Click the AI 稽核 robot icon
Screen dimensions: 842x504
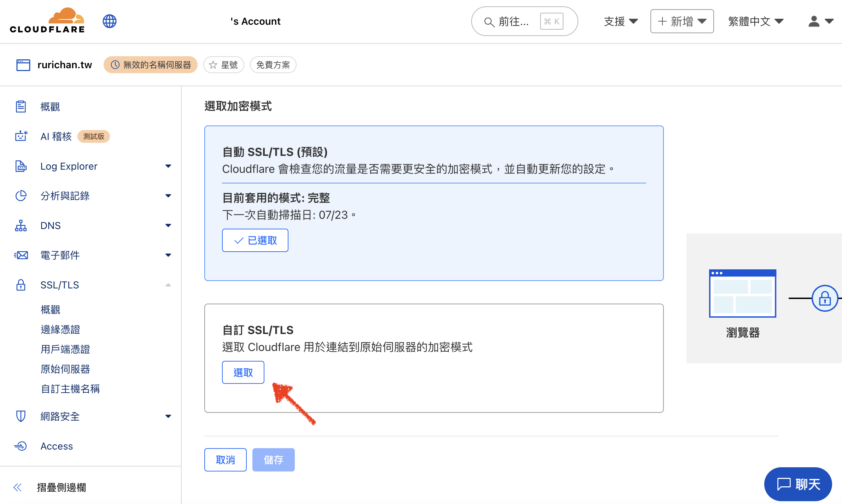21,136
